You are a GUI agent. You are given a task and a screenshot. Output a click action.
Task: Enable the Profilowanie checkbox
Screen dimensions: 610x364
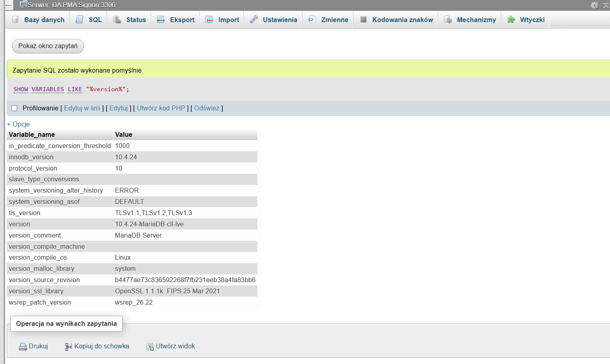tap(14, 108)
